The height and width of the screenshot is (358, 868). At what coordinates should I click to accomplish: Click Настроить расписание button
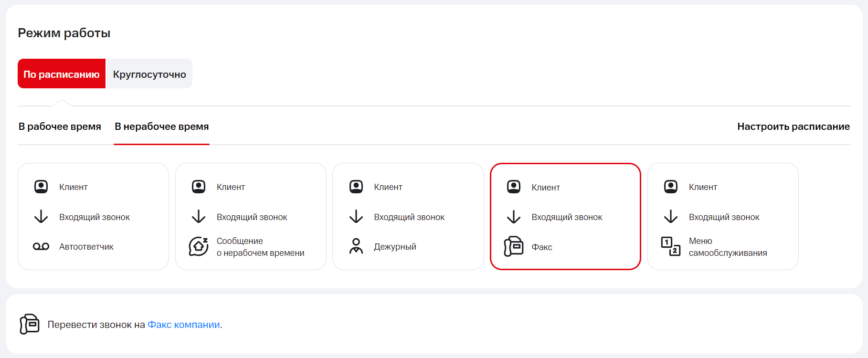click(x=793, y=126)
